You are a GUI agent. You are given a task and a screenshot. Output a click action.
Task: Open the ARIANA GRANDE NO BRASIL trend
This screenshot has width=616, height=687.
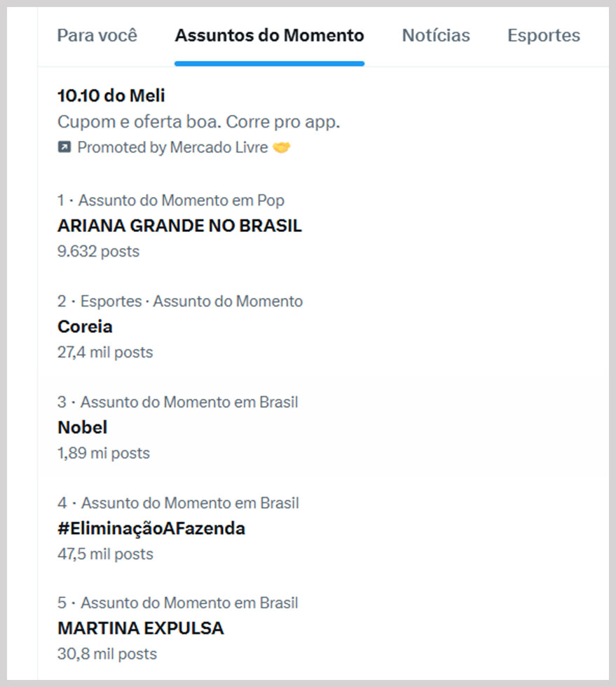click(x=179, y=226)
